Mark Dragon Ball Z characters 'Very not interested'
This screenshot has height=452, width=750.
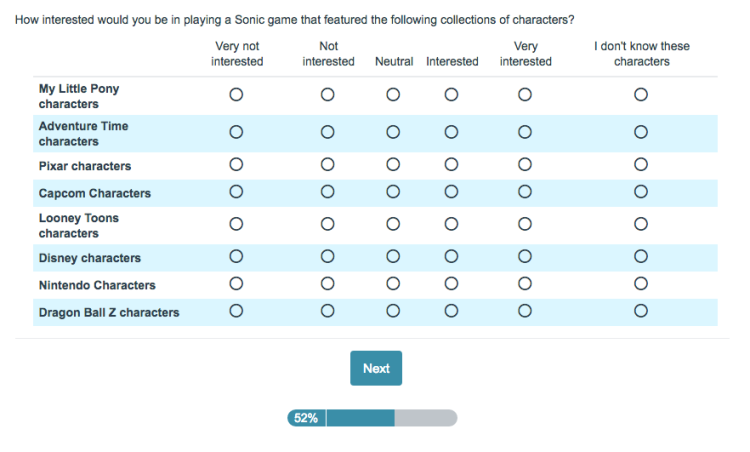pos(237,311)
